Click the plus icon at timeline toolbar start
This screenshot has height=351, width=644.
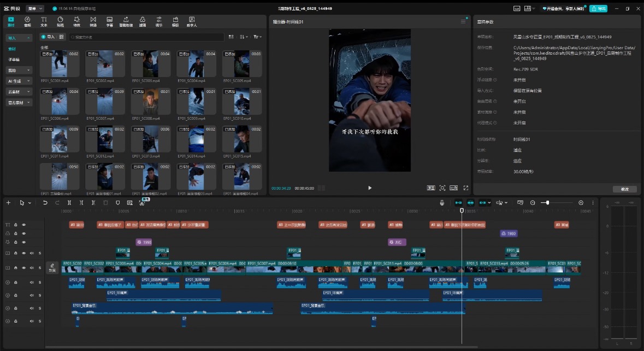8,203
